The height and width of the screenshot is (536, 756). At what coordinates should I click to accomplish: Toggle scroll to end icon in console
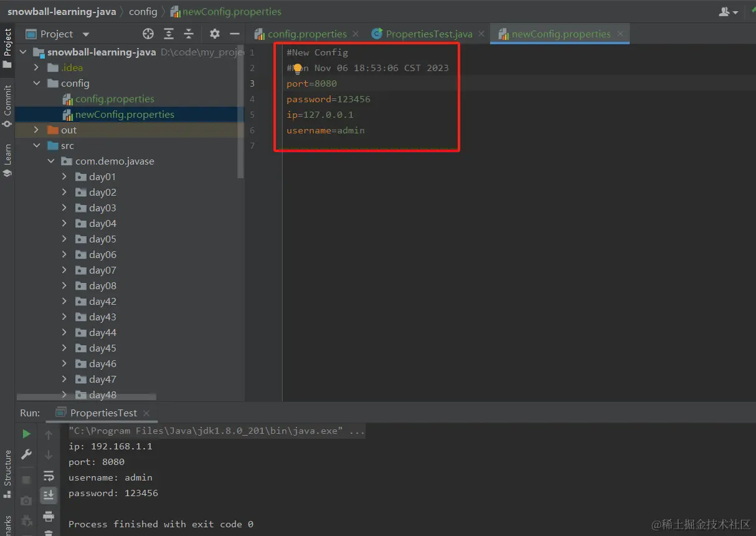[49, 495]
